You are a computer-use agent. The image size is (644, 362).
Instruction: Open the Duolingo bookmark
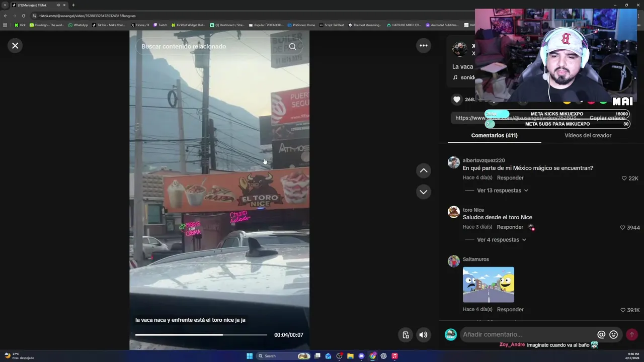coord(47,25)
